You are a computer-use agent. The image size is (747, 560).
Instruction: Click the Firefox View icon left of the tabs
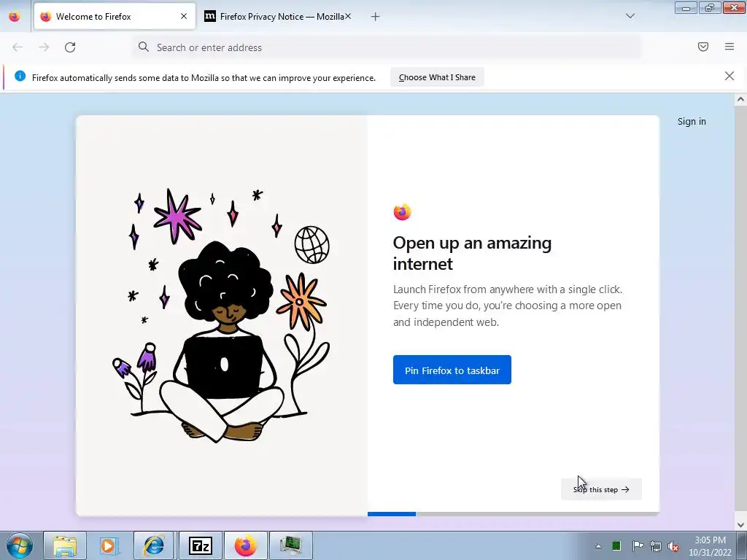pyautogui.click(x=15, y=17)
